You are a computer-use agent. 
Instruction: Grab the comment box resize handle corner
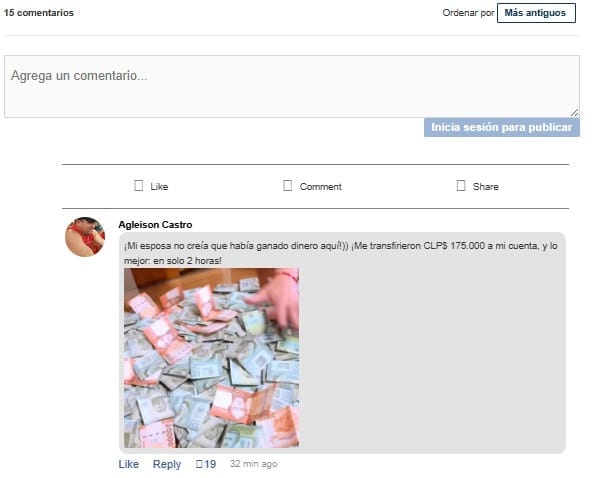[574, 113]
